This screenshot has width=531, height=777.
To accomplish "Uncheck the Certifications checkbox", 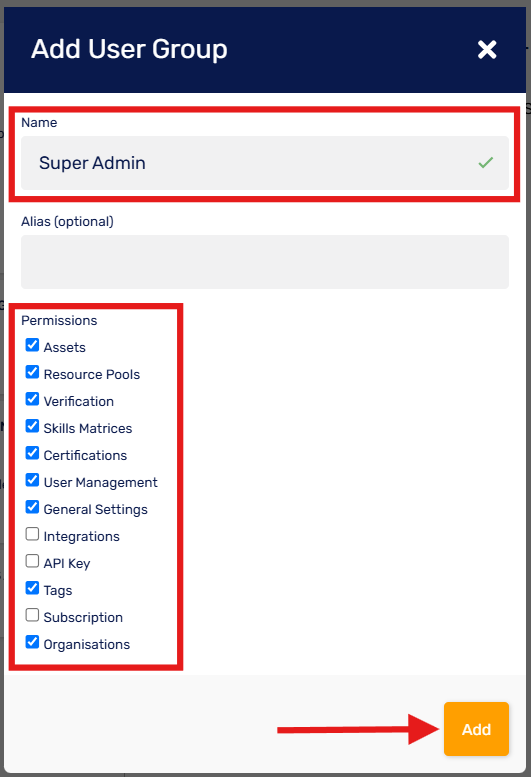I will [32, 453].
